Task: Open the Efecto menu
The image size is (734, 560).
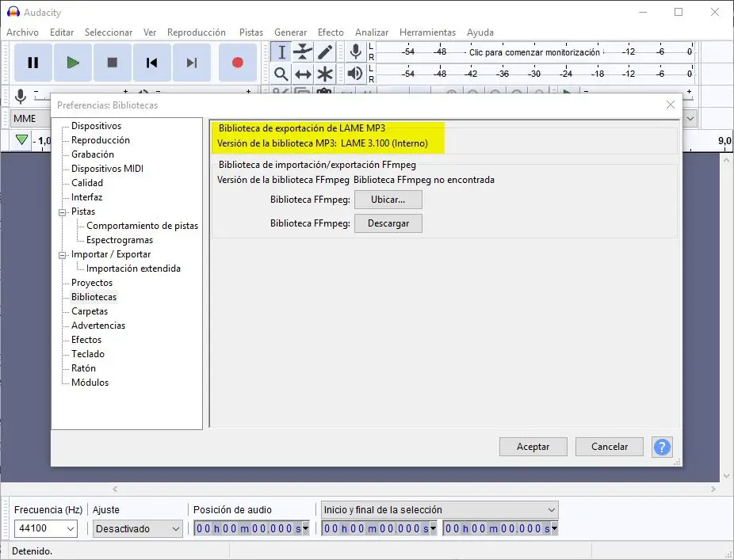Action: click(x=331, y=32)
